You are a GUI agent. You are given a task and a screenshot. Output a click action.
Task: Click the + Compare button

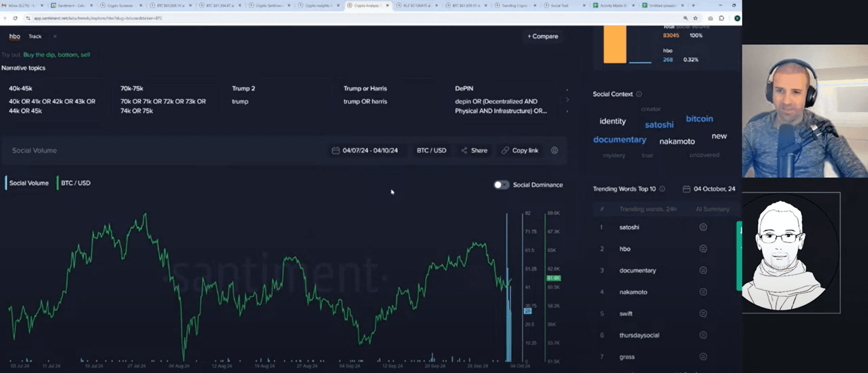[x=542, y=36]
